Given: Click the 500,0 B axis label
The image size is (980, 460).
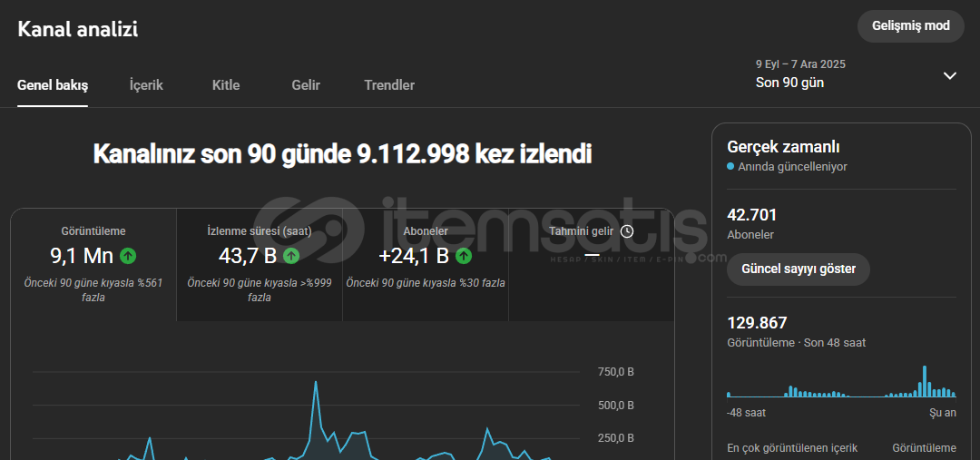Looking at the screenshot, I should (616, 405).
